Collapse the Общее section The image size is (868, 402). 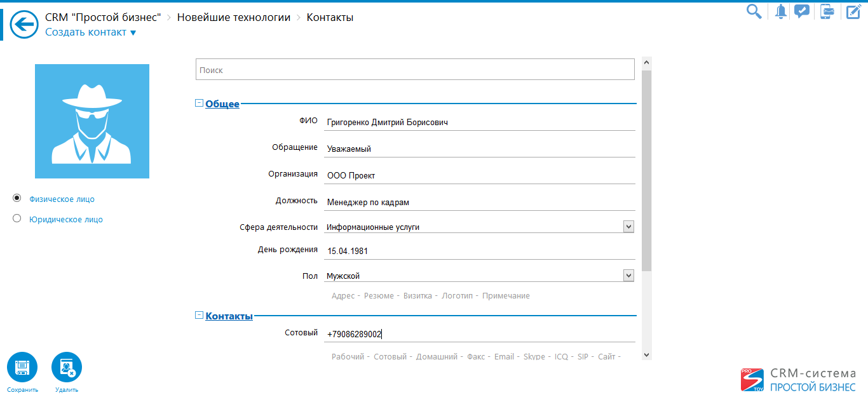click(199, 102)
